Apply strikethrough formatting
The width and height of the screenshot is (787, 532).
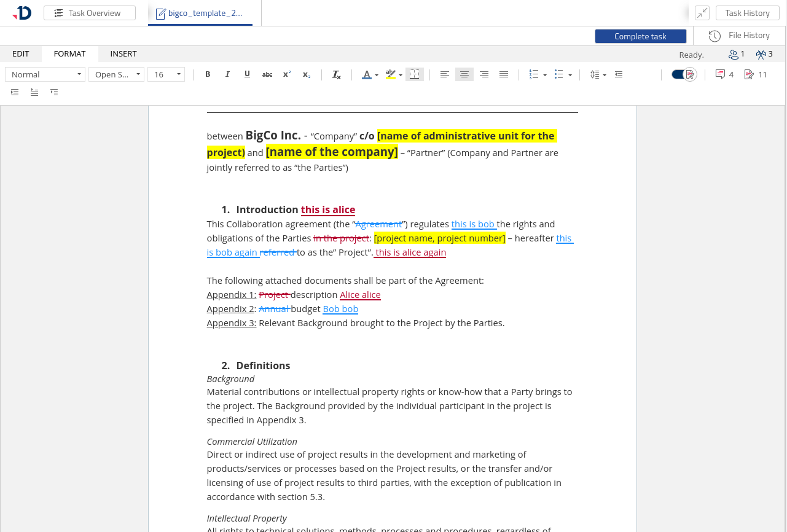267,74
